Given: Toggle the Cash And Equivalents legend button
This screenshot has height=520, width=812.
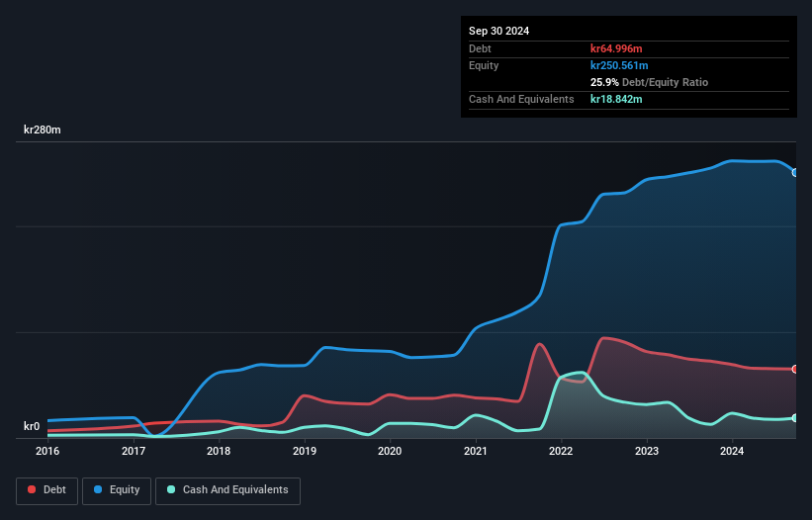Looking at the screenshot, I should coord(227,490).
